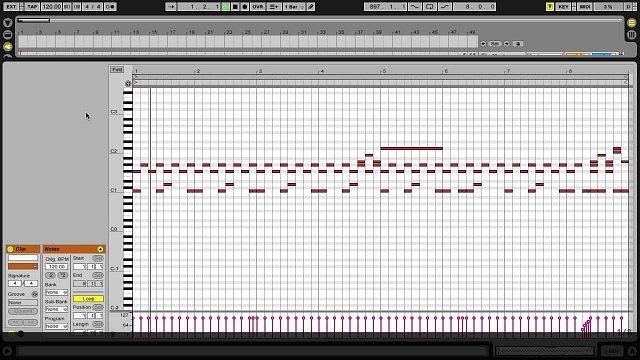Click the TAP tempo button
640x360 pixels.
(x=32, y=7)
